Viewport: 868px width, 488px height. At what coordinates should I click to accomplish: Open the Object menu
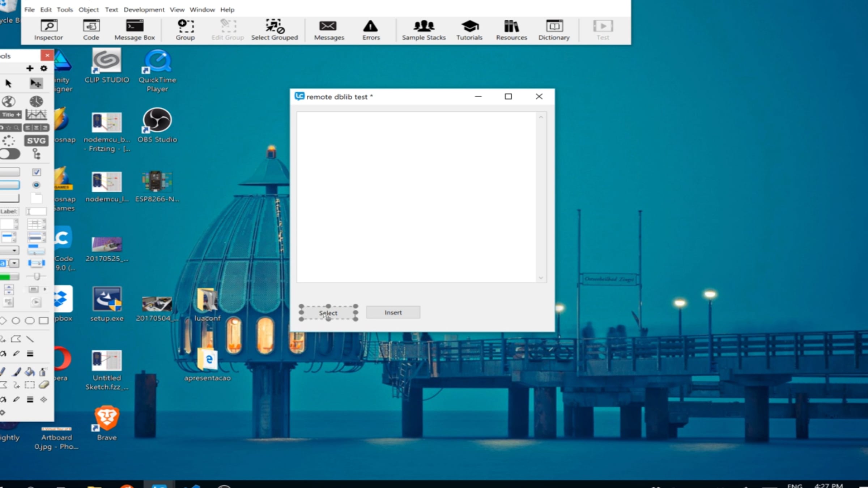pos(89,10)
